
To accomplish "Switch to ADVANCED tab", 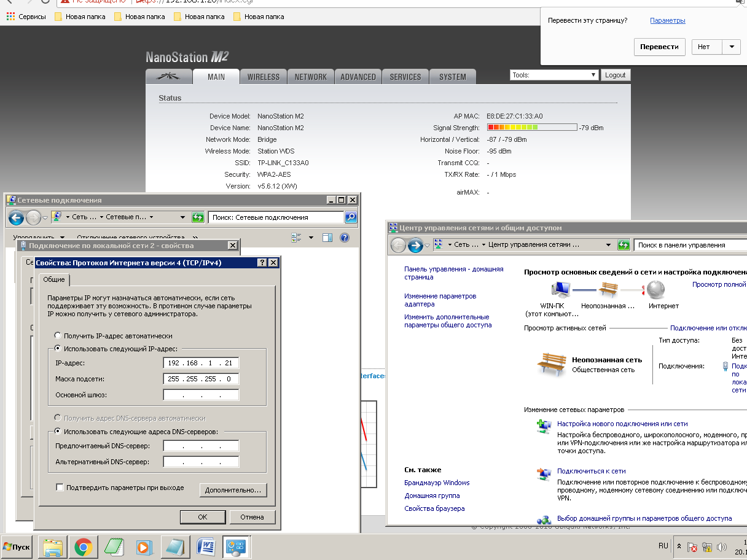I will pyautogui.click(x=358, y=77).
